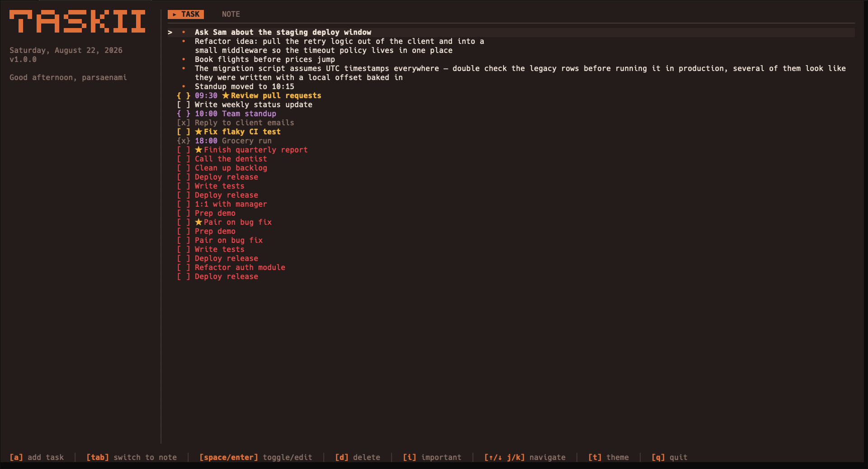This screenshot has width=868, height=469.
Task: Select event "Team standup"
Action: tap(249, 114)
